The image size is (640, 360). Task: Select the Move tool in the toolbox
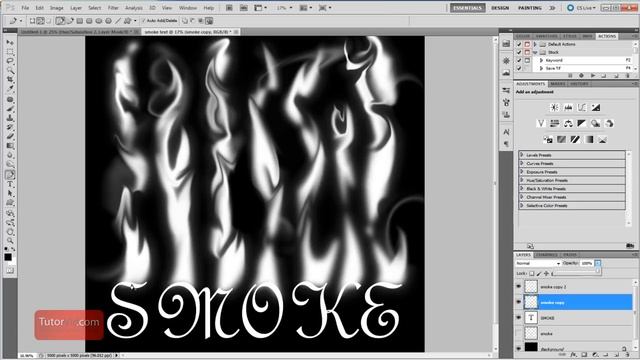(10, 42)
